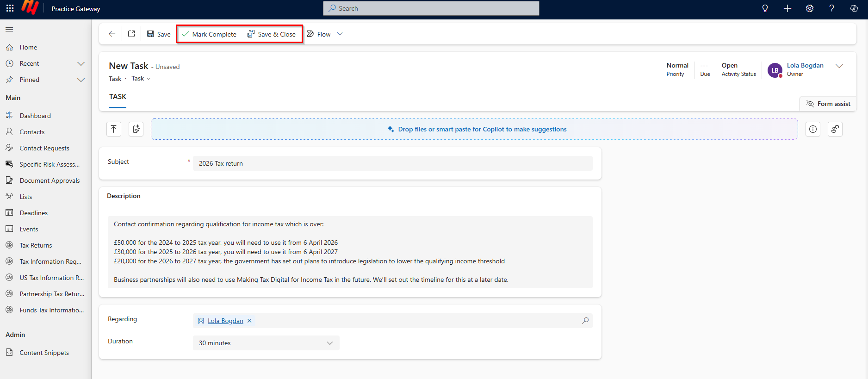This screenshot has width=868, height=379.
Task: Search the Regarding lookup magnifier icon
Action: coord(585,320)
